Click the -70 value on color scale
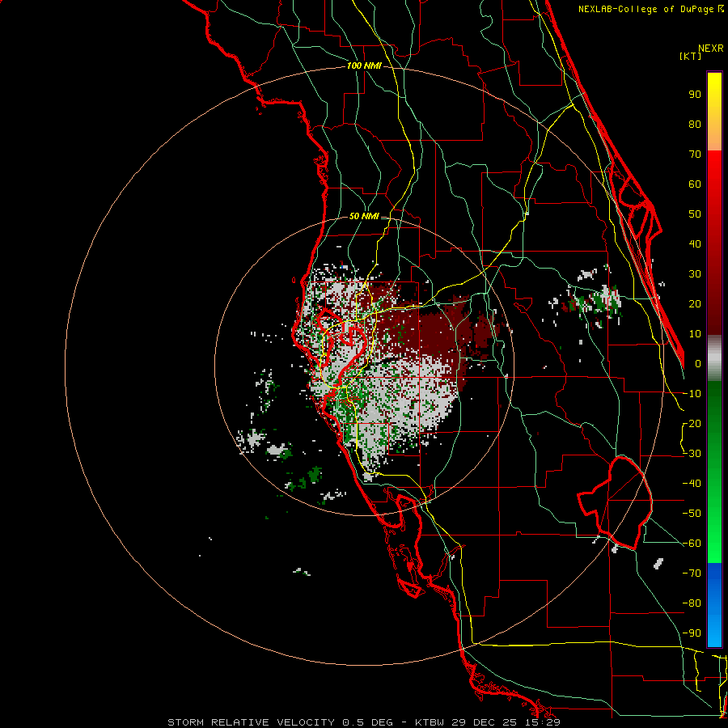 click(692, 574)
